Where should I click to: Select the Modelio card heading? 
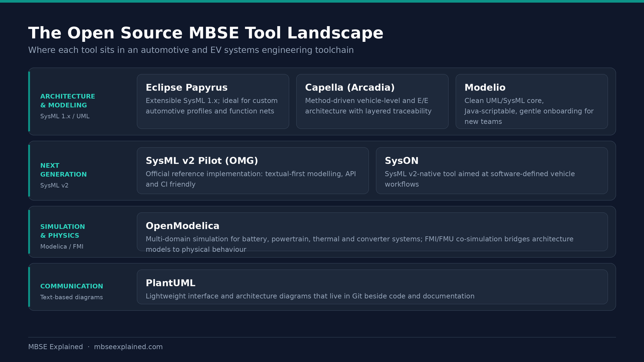[485, 88]
